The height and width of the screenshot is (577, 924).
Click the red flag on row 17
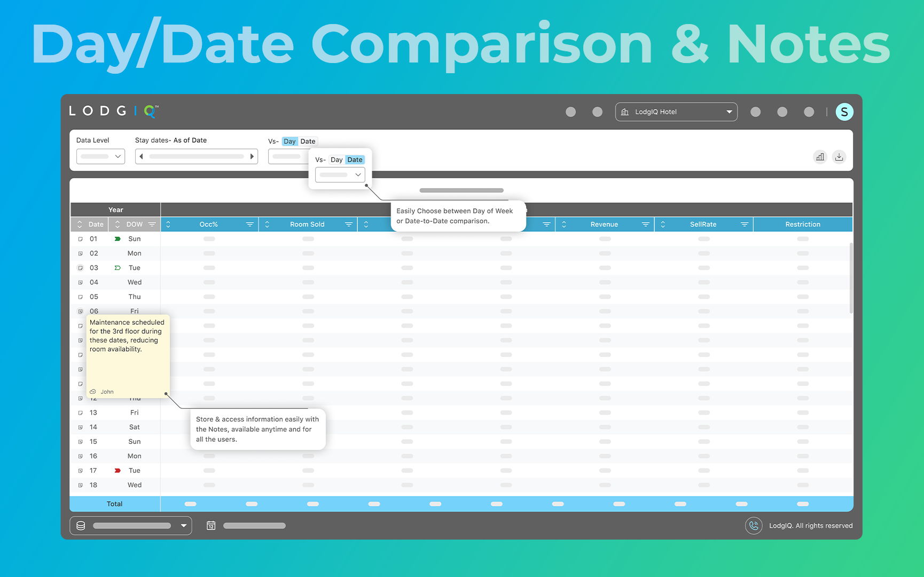point(118,471)
